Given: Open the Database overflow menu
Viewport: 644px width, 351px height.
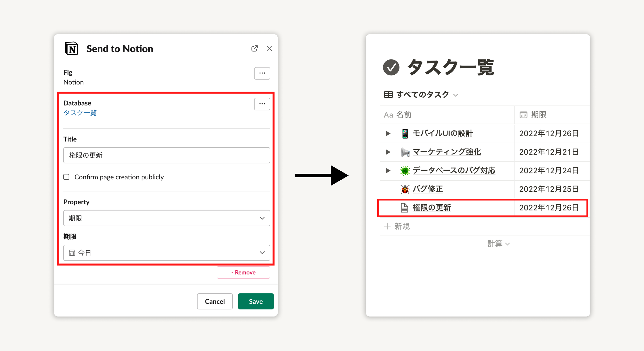Looking at the screenshot, I should click(x=262, y=104).
